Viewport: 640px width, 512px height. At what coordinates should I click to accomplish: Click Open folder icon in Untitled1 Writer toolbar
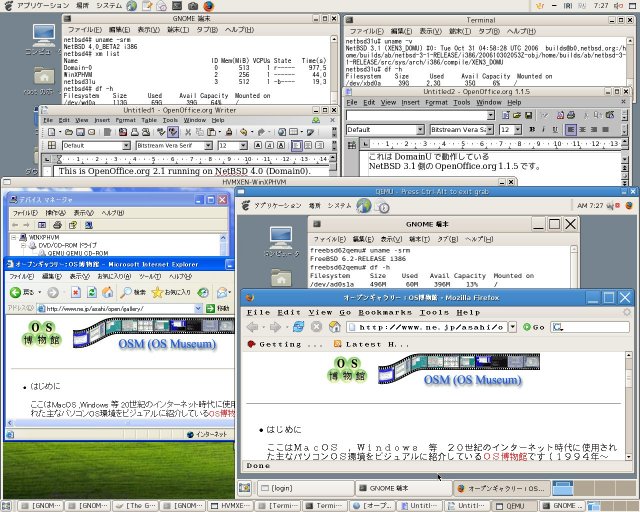pos(69,132)
